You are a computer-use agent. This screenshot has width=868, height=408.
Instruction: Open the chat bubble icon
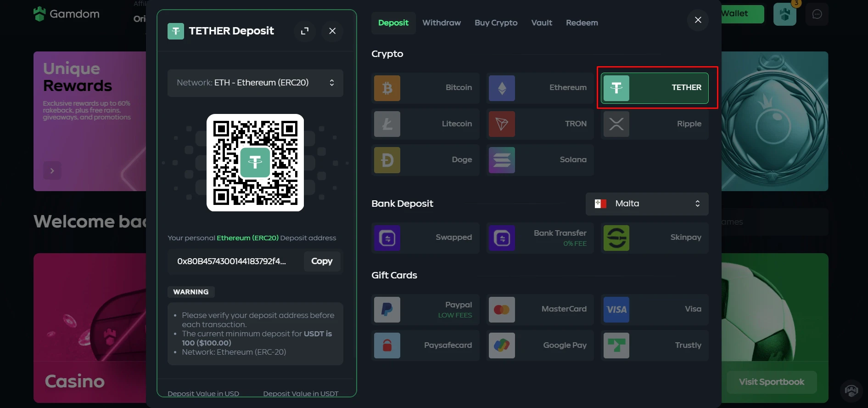pyautogui.click(x=817, y=14)
